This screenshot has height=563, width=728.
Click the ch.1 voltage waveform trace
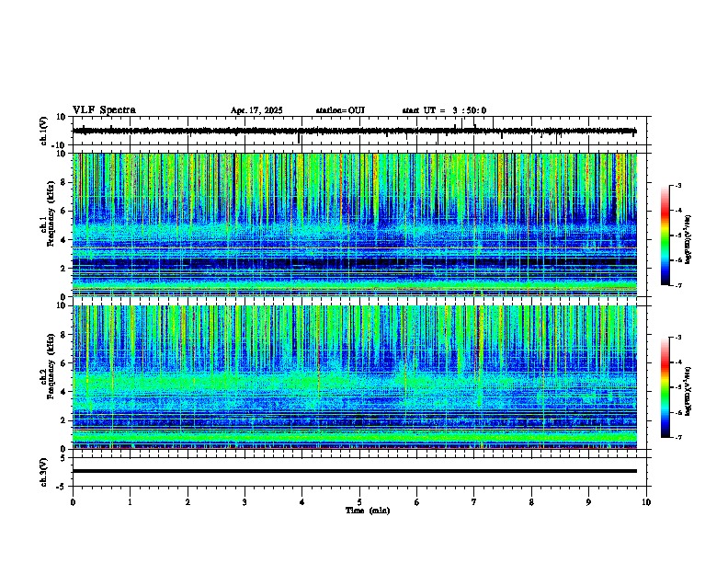pos(354,131)
